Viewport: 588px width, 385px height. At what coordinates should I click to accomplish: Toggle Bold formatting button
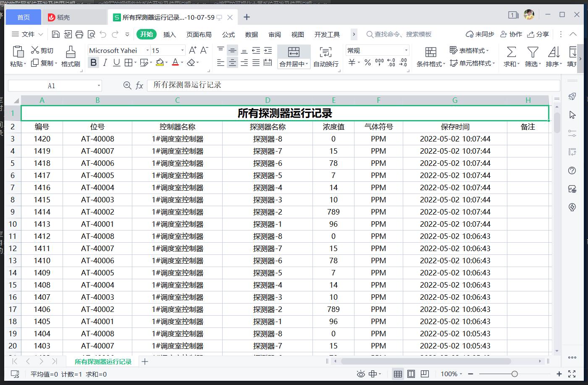pos(93,63)
